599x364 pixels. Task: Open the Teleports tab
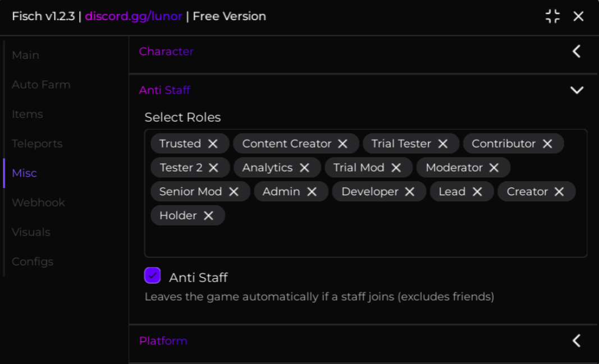[37, 144]
